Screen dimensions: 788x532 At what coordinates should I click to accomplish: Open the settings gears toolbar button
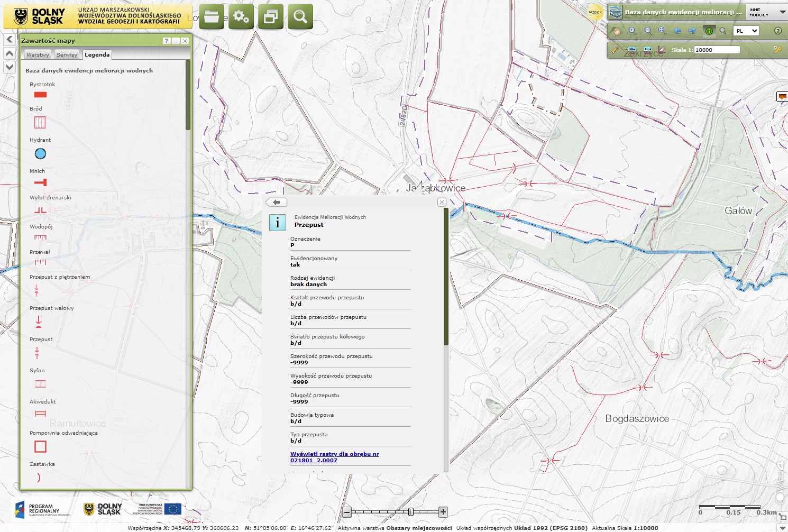241,17
